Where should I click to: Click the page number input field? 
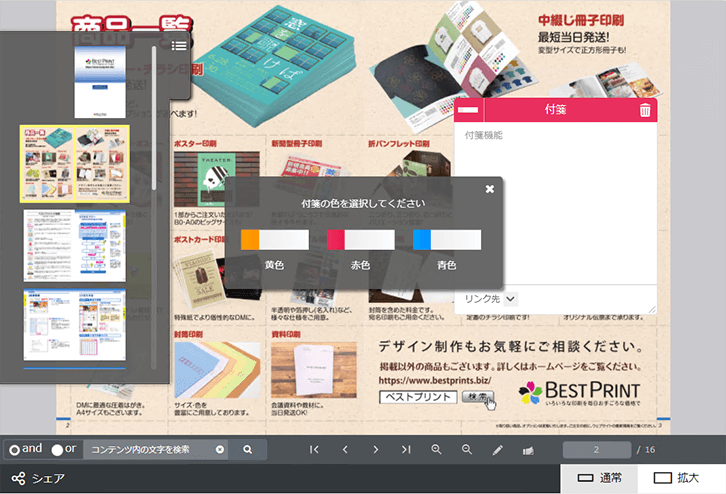coord(596,450)
